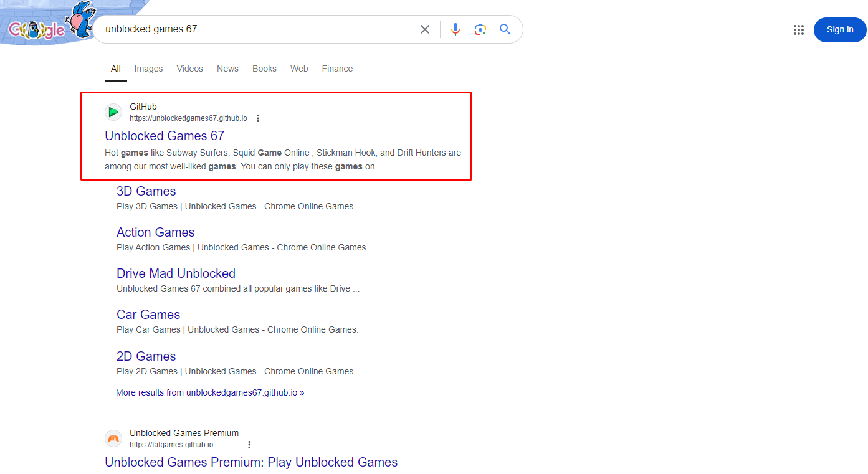Click the https://unblockedgames67.github.io URL text
This screenshot has width=868, height=474.
pos(188,118)
